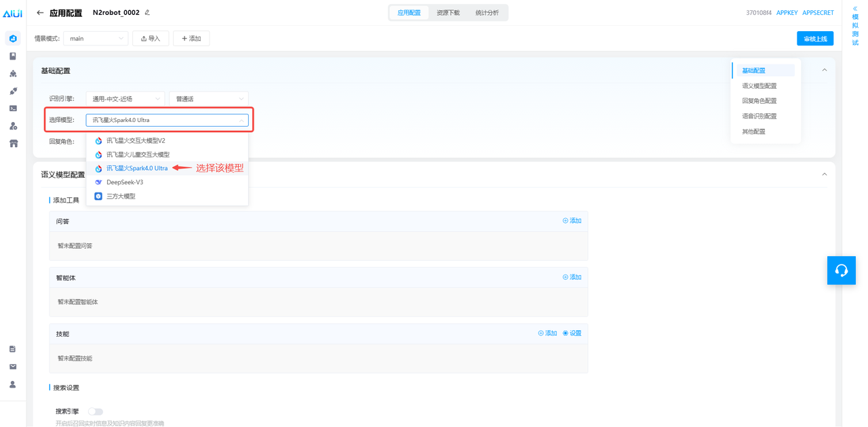This screenshot has height=427, width=868.
Task: Choose 讯飞星火儿童交互大模型 from the model list
Action: 167,155
